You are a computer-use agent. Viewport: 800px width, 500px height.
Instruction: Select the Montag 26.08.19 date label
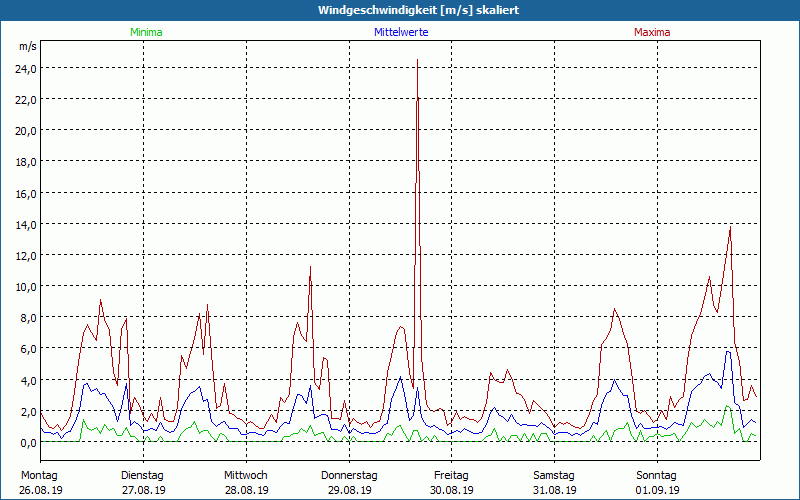coord(41,483)
